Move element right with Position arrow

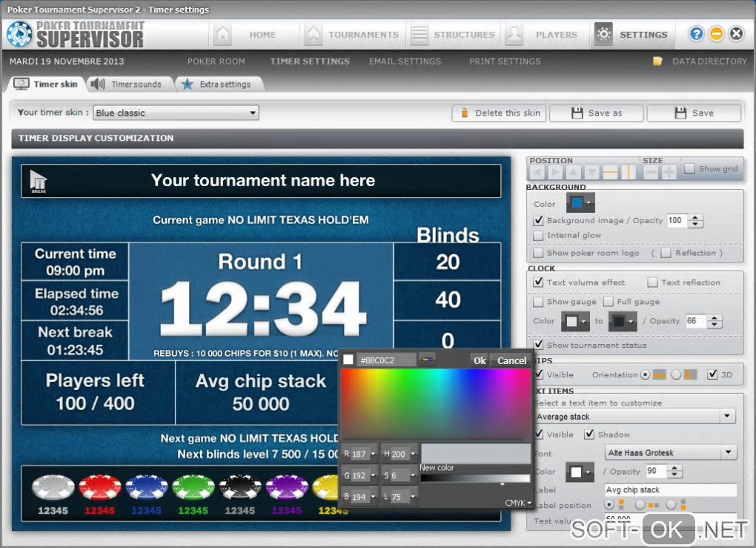(x=555, y=172)
